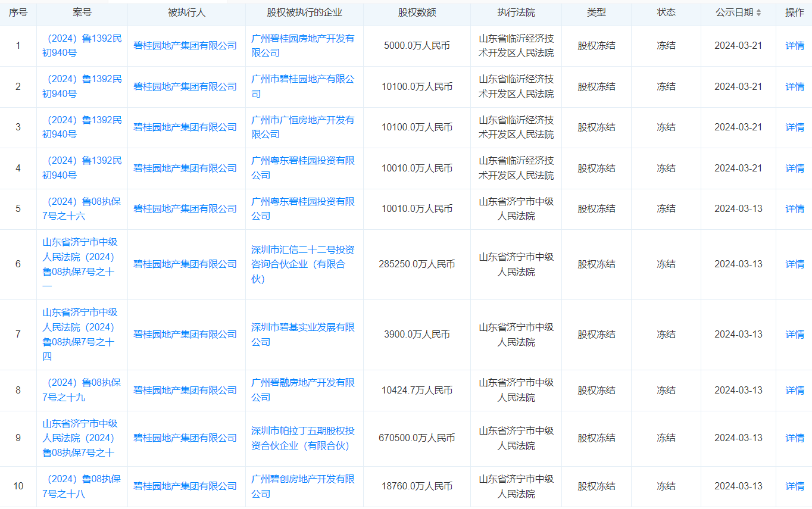Select the 5000.0万人民币 amount cell
Screen dimensions: 812x509
click(x=417, y=46)
